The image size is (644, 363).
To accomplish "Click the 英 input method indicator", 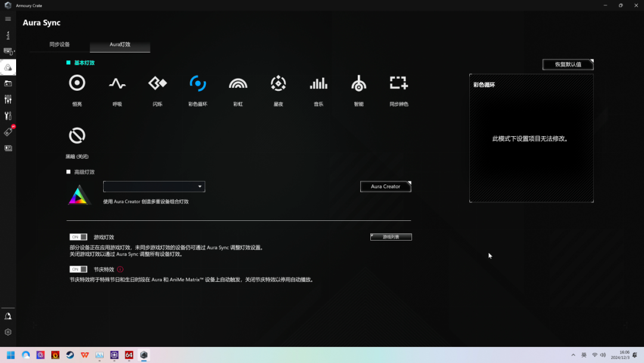I will tap(584, 355).
